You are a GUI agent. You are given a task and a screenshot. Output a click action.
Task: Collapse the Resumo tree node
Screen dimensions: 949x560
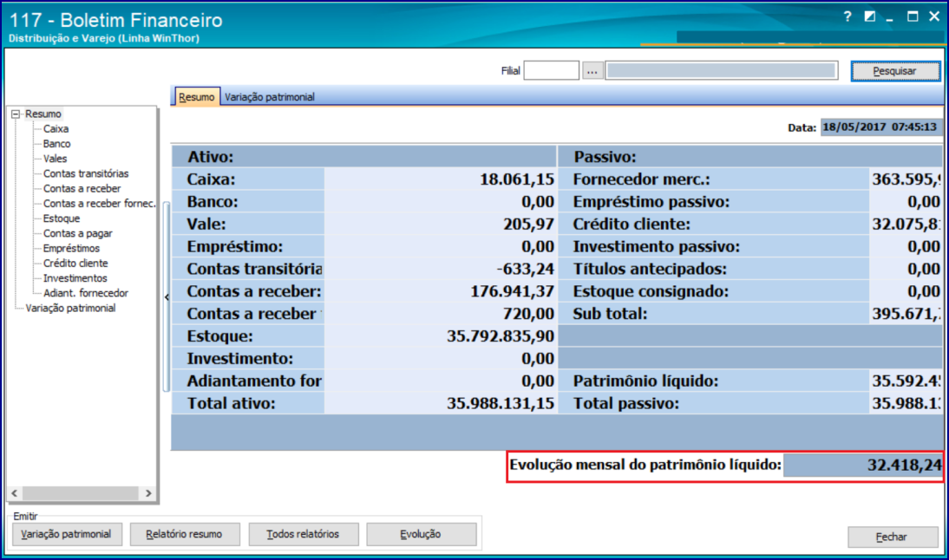[16, 114]
